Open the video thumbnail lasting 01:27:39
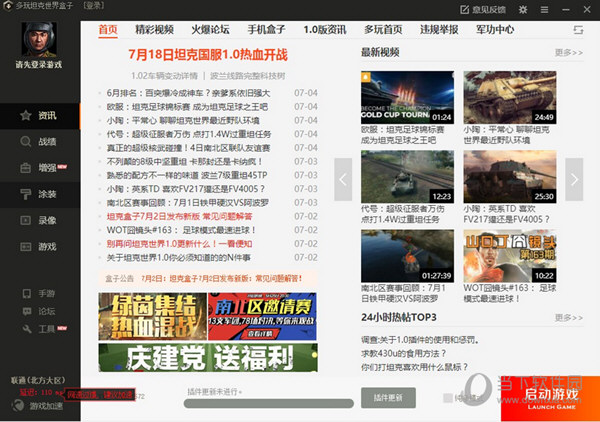 408,256
